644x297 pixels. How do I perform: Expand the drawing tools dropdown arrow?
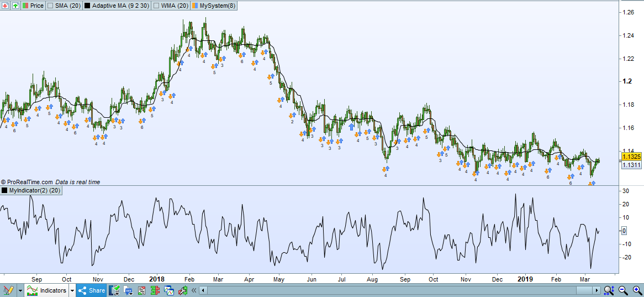pos(20,290)
